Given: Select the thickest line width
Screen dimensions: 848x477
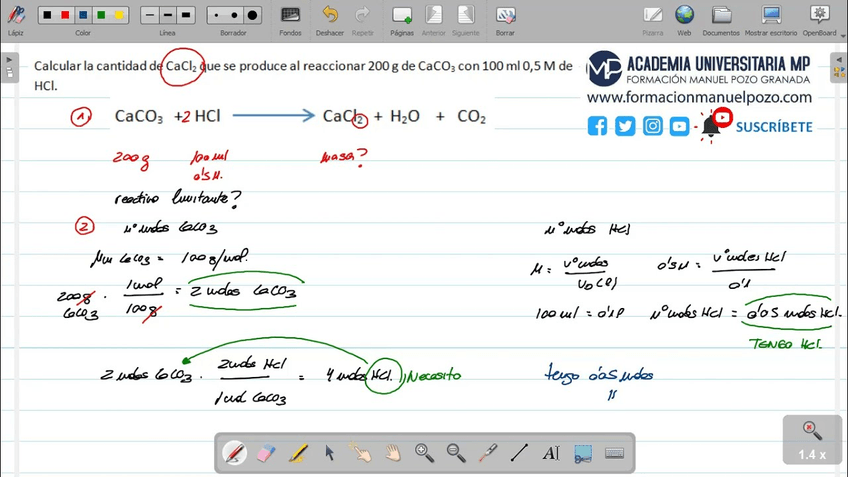Looking at the screenshot, I should [185, 15].
